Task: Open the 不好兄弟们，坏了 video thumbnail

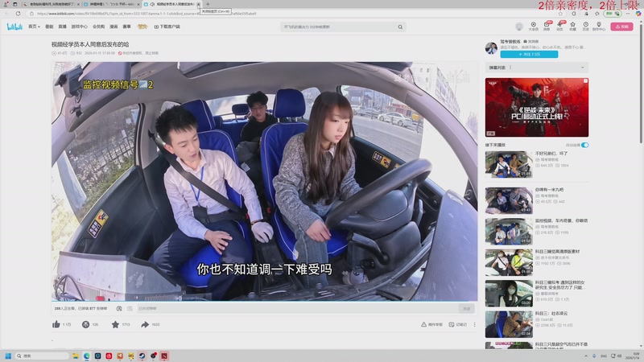Action: (x=509, y=164)
